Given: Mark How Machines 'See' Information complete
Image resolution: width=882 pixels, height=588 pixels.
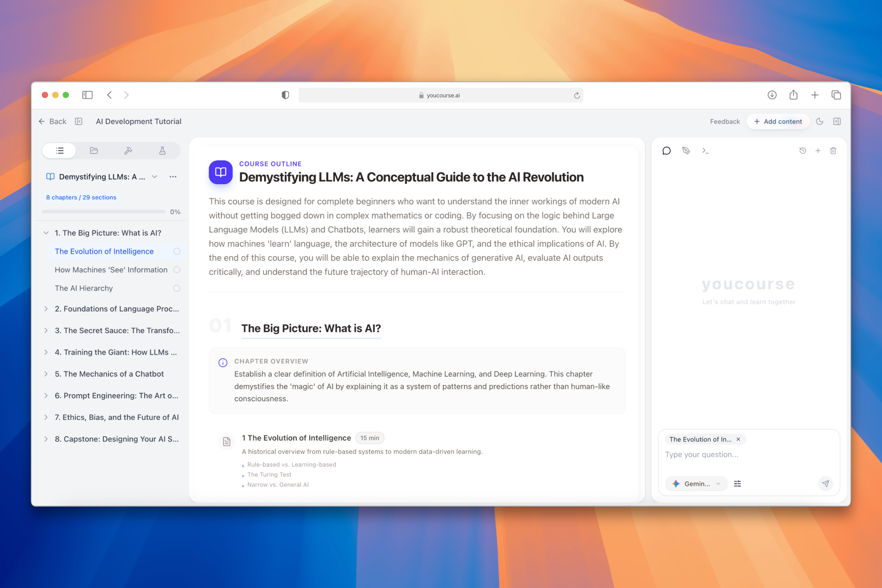Looking at the screenshot, I should (177, 270).
